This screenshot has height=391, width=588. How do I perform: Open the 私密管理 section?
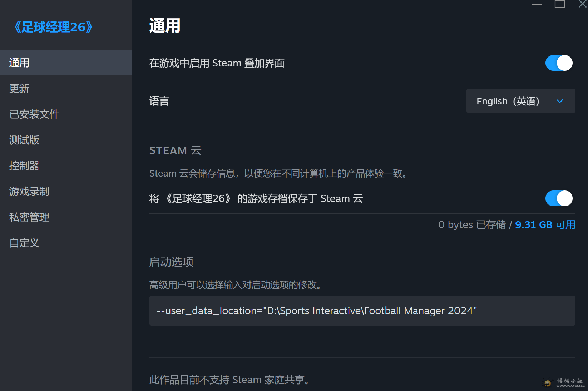tap(29, 217)
